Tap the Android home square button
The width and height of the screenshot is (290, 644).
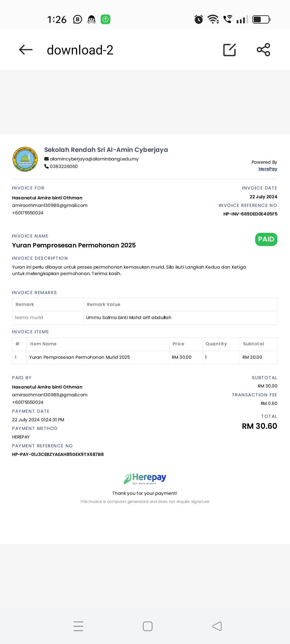[x=148, y=626]
